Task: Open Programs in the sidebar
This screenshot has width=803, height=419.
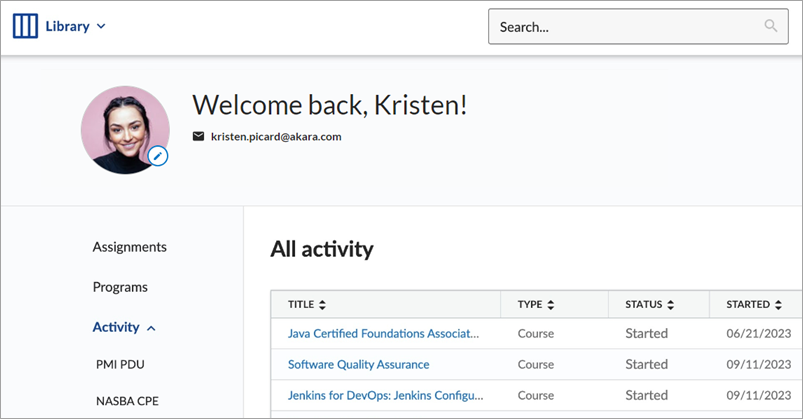Action: coord(120,287)
